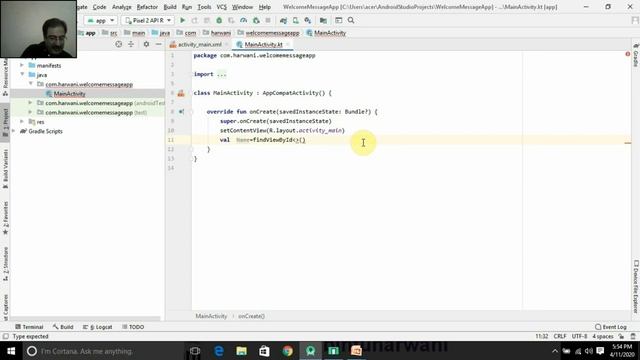The image size is (640, 360).
Task: Sync project with Gradle files icon
Action: [283, 20]
